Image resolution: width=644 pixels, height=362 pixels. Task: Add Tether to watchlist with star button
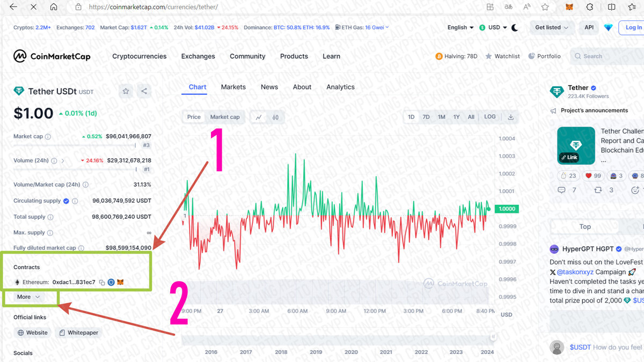(126, 91)
